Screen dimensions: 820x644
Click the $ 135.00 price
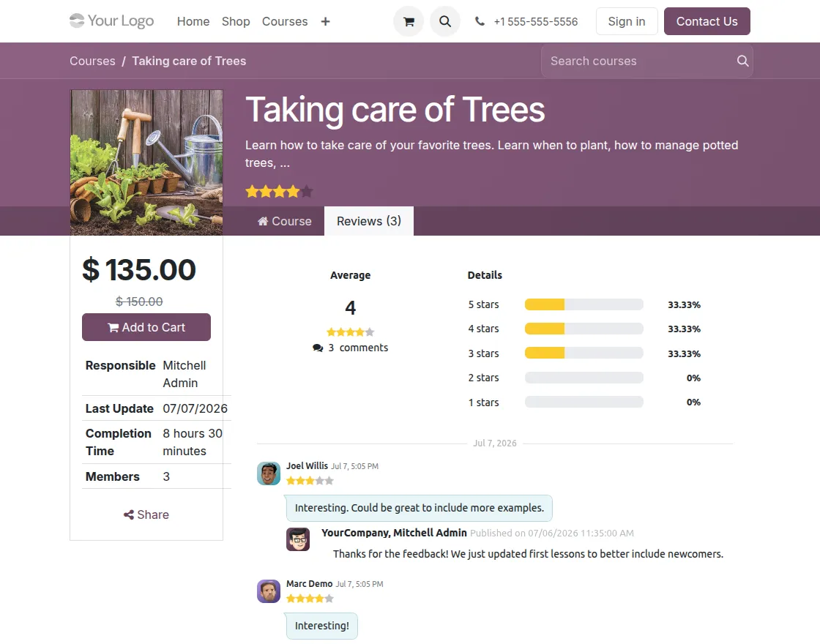139,270
